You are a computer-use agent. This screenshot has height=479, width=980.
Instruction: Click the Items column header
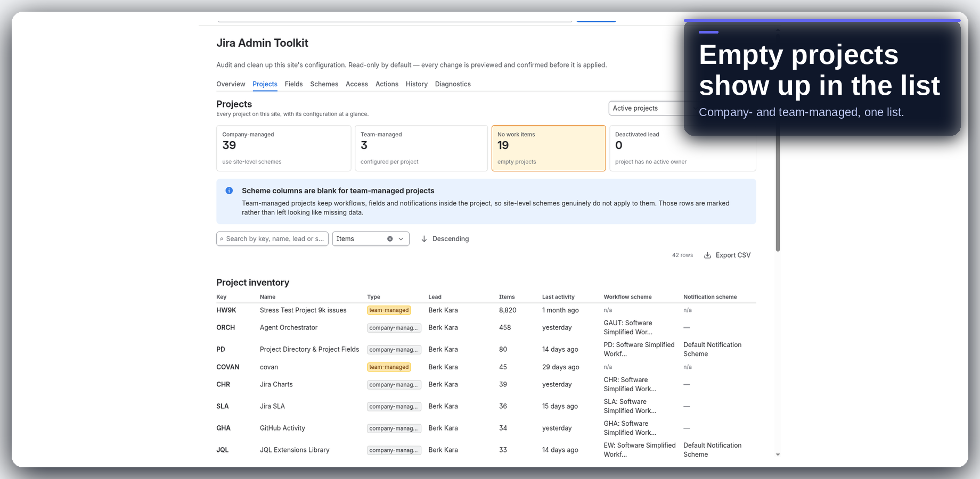pos(507,297)
